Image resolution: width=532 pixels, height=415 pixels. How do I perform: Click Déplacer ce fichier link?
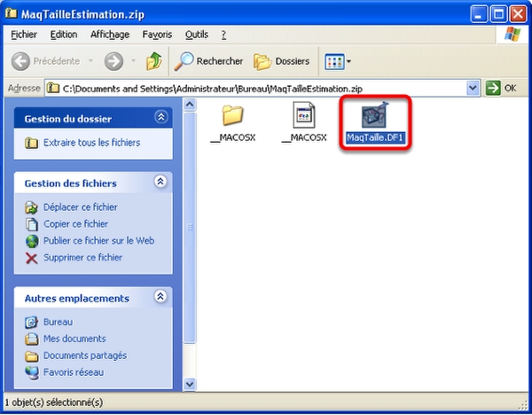[x=81, y=207]
